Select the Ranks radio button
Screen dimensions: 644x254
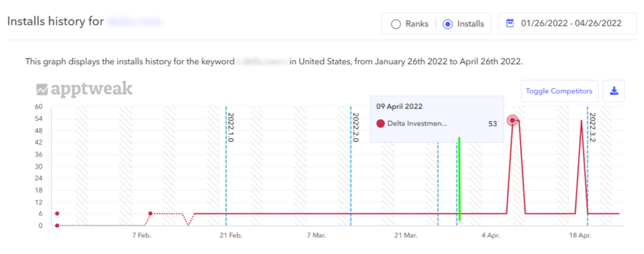(x=396, y=24)
